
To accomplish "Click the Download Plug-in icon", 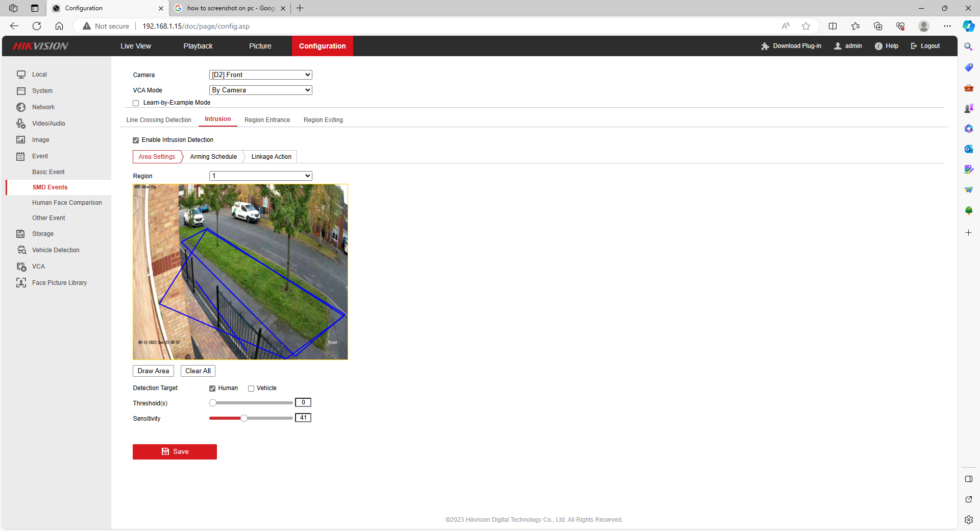I will 765,46.
